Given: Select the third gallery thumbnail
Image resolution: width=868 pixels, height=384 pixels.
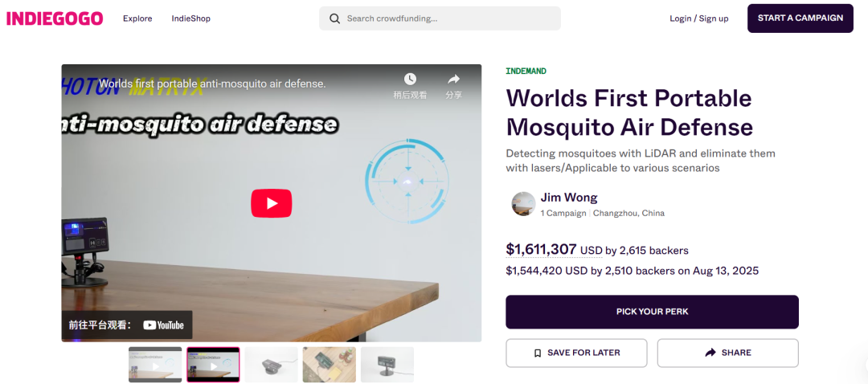Looking at the screenshot, I should [x=271, y=365].
